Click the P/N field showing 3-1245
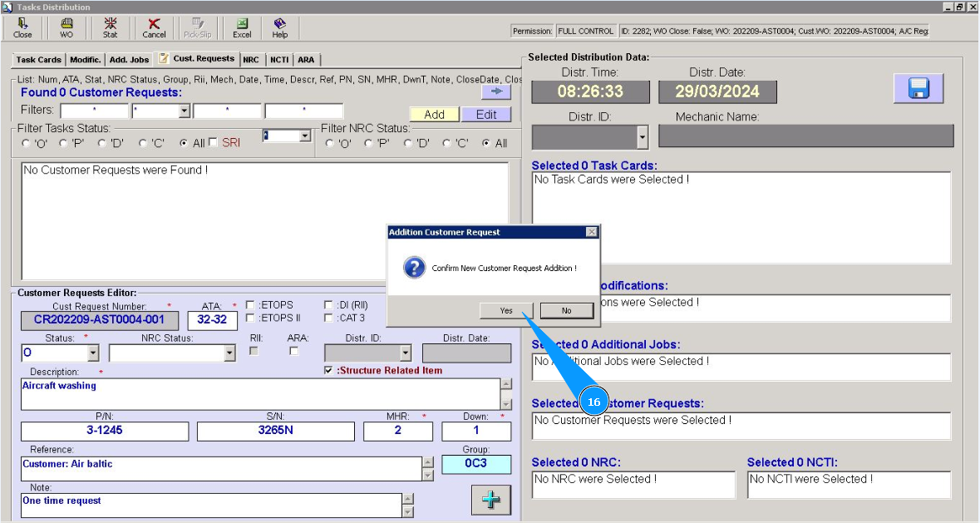This screenshot has width=980, height=523. (105, 432)
